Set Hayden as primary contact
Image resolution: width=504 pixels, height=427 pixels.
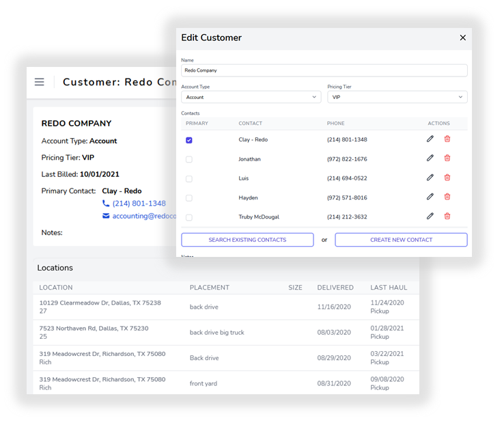click(189, 198)
